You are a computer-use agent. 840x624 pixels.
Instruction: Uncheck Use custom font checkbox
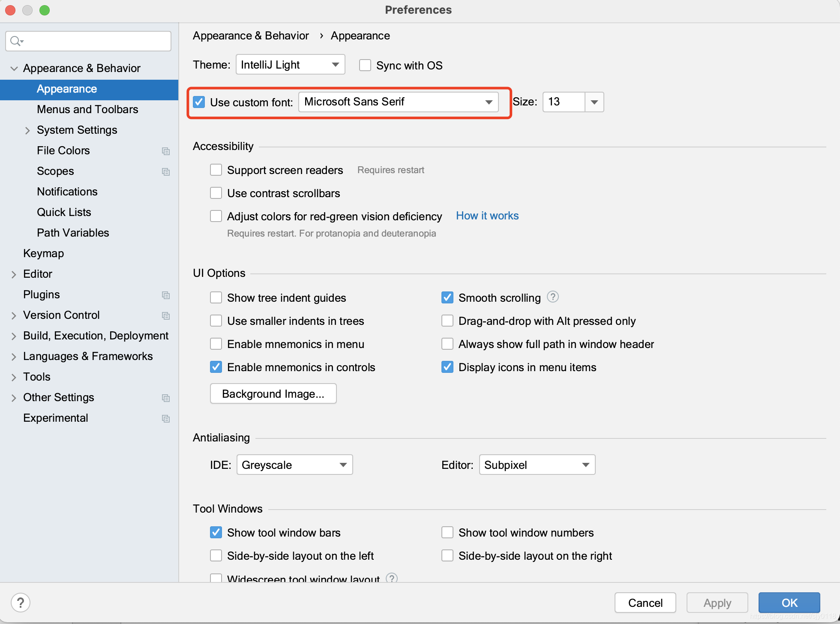tap(199, 102)
